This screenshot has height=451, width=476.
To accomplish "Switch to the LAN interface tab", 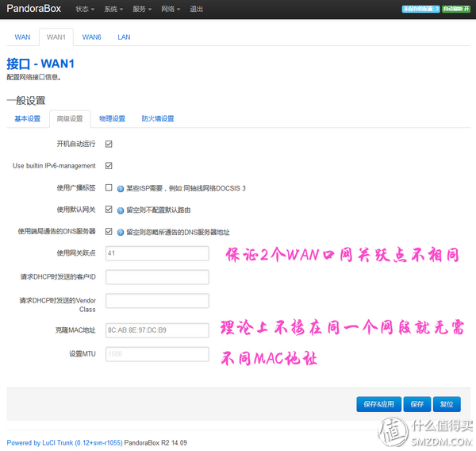I will 124,37.
